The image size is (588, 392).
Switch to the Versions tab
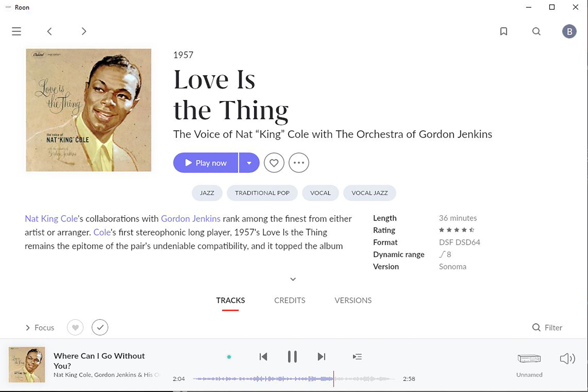click(353, 300)
